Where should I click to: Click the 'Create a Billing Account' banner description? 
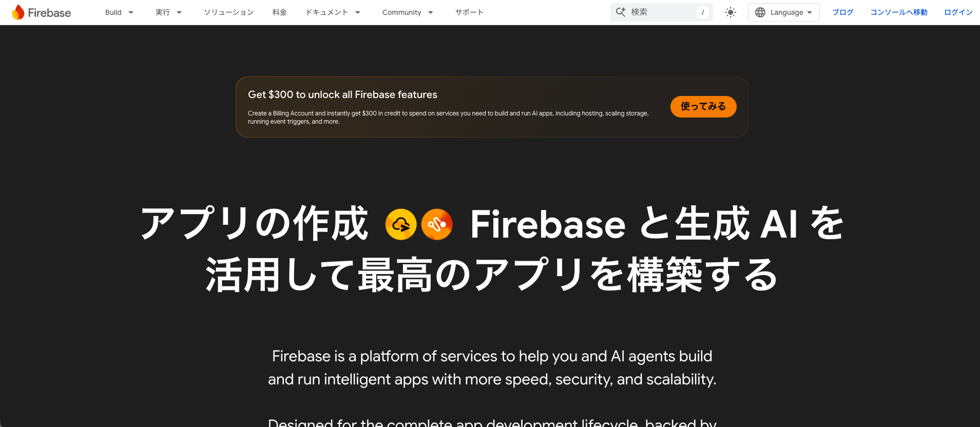(x=448, y=118)
